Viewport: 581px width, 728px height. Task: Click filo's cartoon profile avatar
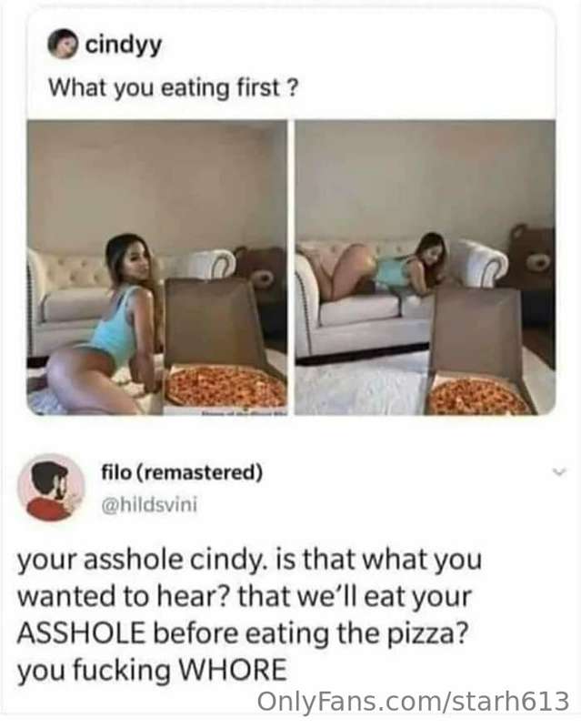pyautogui.click(x=51, y=487)
